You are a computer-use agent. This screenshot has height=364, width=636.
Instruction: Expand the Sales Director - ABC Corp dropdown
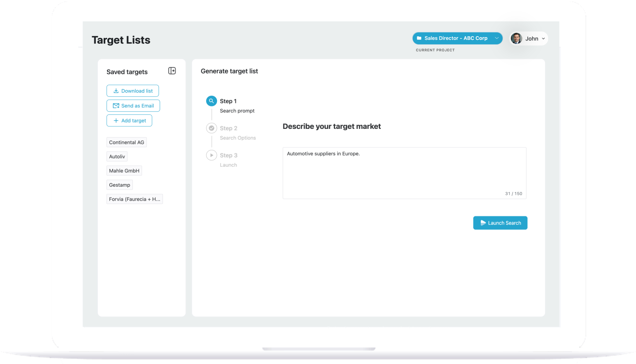click(x=497, y=38)
